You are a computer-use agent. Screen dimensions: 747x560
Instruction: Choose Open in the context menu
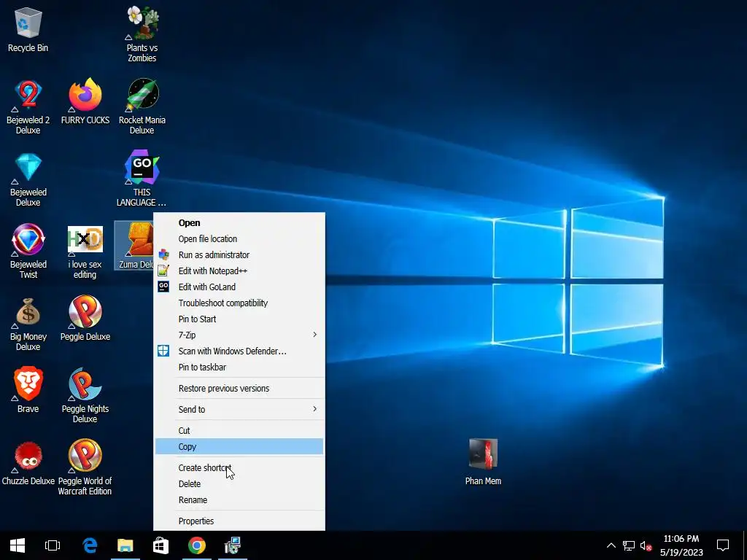[x=239, y=223]
